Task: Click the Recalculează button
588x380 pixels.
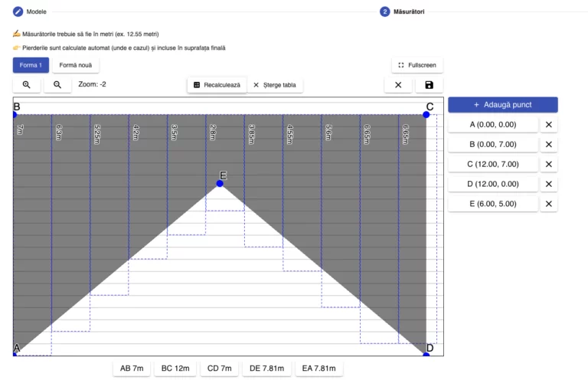Action: [217, 85]
